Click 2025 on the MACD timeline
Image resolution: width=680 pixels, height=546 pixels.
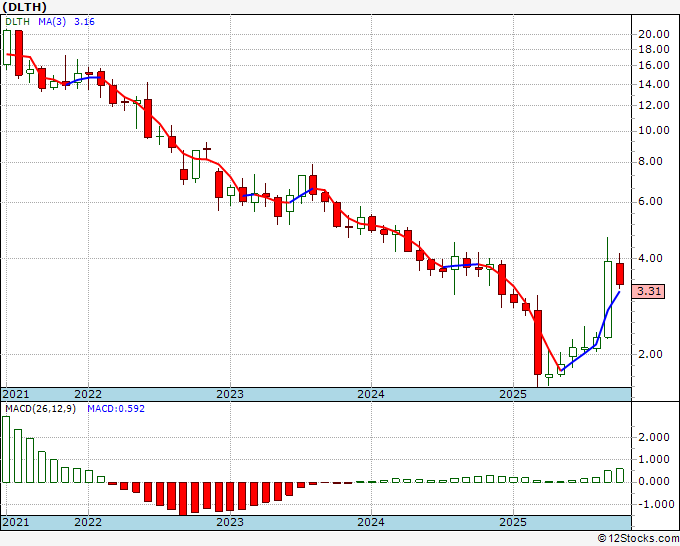pos(513,522)
